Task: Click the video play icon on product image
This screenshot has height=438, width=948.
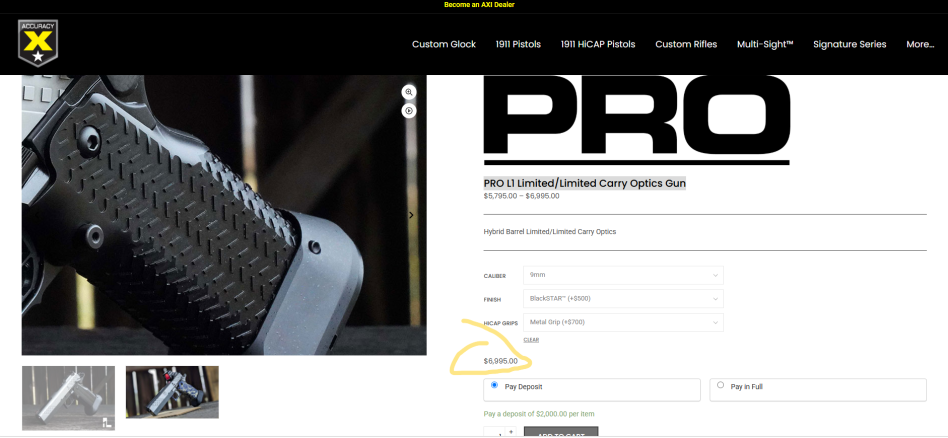Action: (409, 111)
